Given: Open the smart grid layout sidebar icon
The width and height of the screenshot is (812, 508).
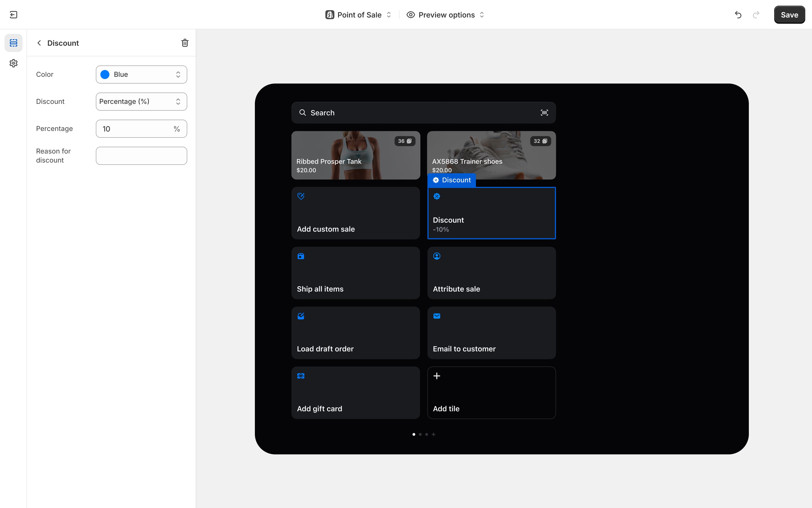Looking at the screenshot, I should coord(14,43).
